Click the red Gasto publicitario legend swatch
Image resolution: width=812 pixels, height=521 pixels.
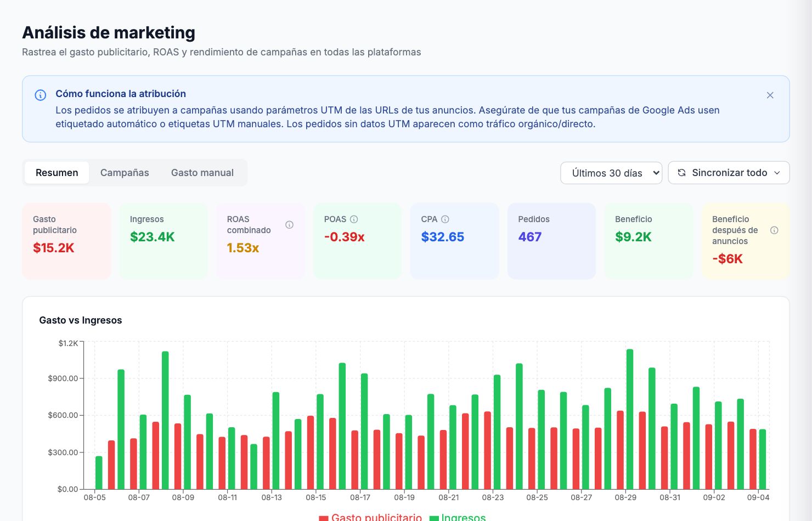[x=324, y=518]
